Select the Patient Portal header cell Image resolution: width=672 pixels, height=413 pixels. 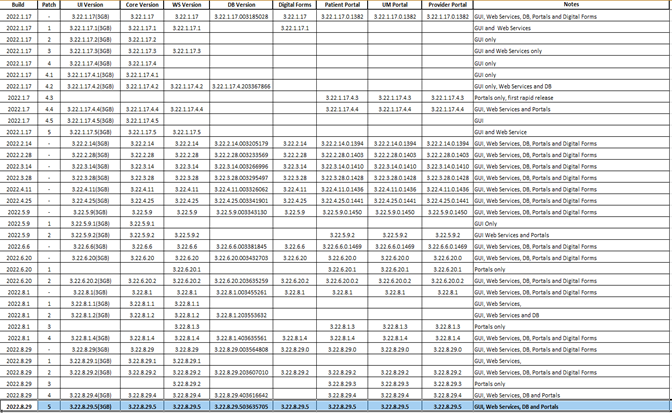[x=342, y=5]
